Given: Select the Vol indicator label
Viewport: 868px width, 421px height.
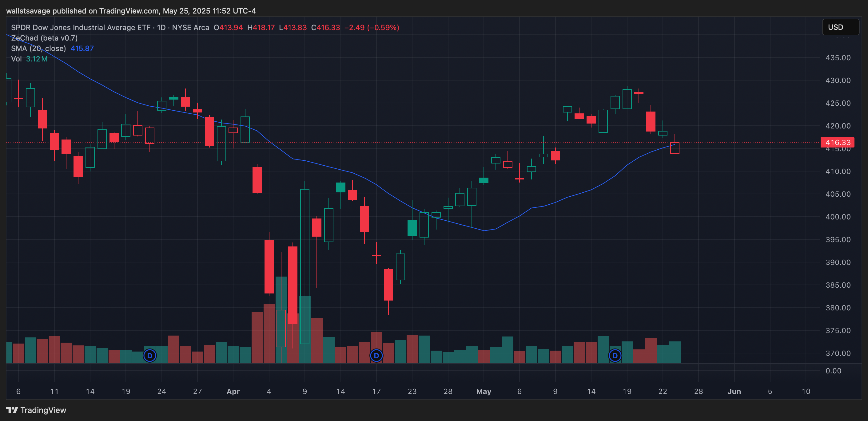Looking at the screenshot, I should (16, 59).
